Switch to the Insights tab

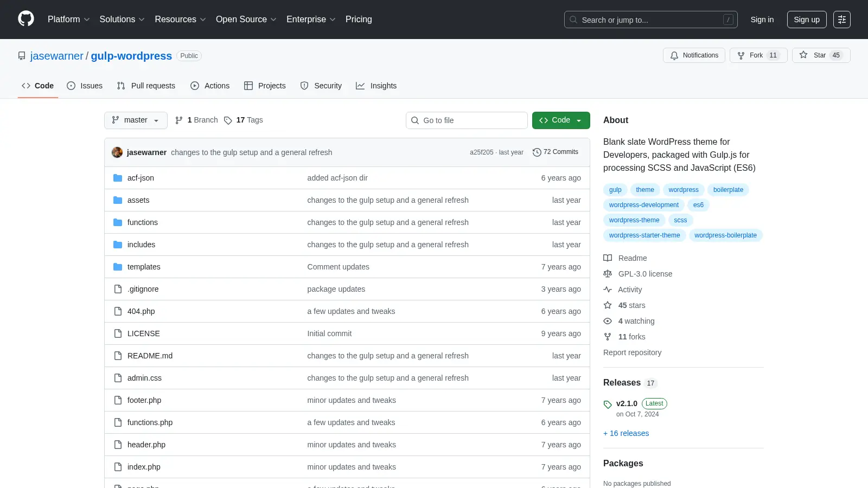(x=376, y=86)
